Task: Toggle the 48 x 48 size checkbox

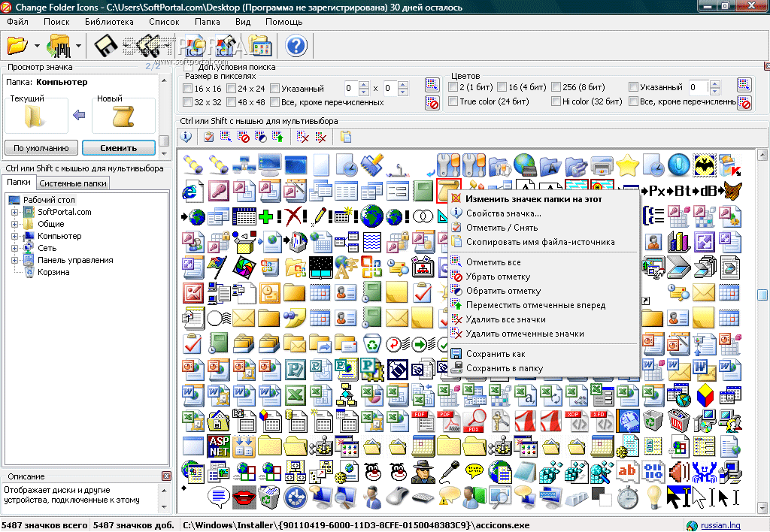Action: point(231,102)
